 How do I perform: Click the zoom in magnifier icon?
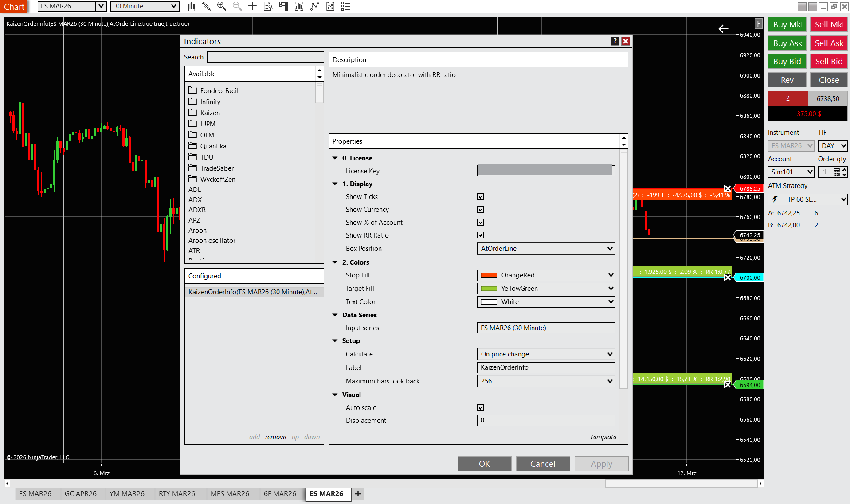pos(221,6)
